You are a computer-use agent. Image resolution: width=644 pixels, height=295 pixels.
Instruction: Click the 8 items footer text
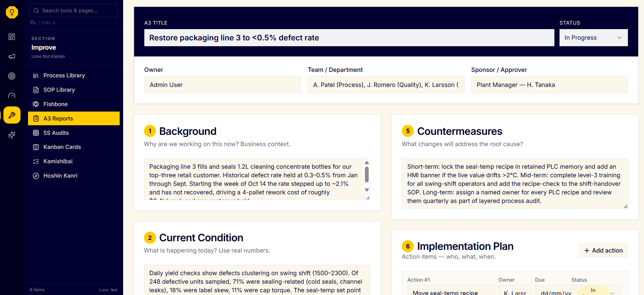coord(37,290)
